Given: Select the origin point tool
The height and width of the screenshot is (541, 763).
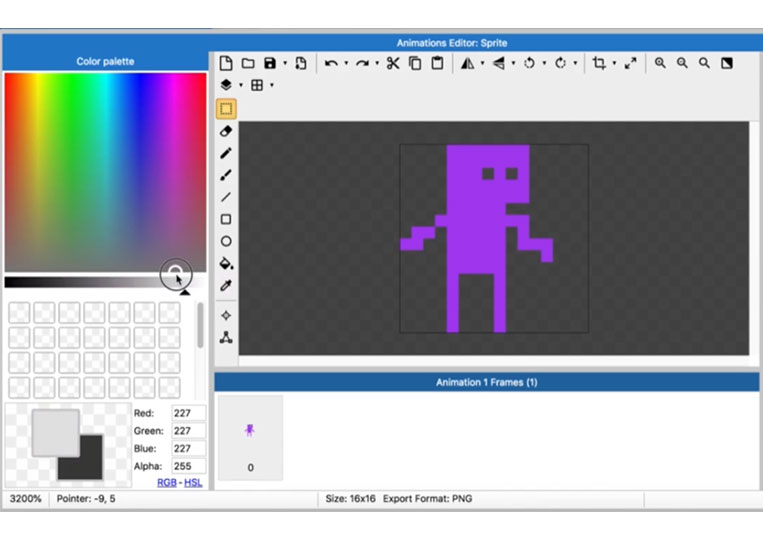Looking at the screenshot, I should point(226,316).
